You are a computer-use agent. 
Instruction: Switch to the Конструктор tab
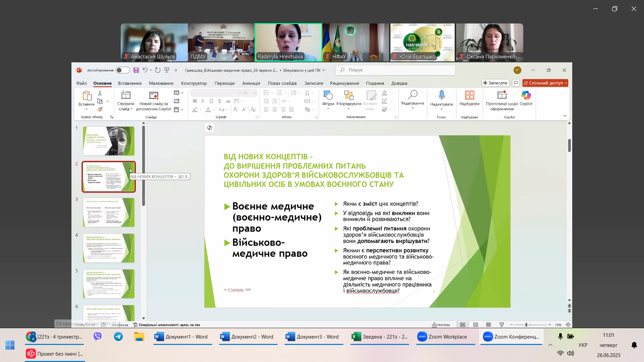click(194, 83)
